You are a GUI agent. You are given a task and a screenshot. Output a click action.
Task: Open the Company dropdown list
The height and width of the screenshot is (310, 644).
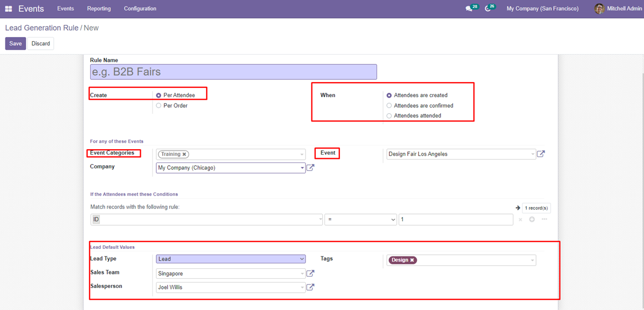[302, 168]
